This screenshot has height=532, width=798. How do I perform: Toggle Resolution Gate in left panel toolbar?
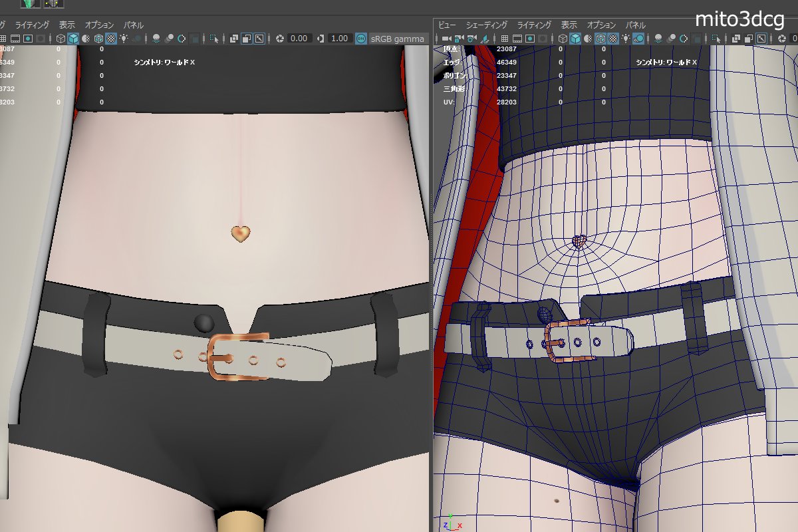pos(28,39)
